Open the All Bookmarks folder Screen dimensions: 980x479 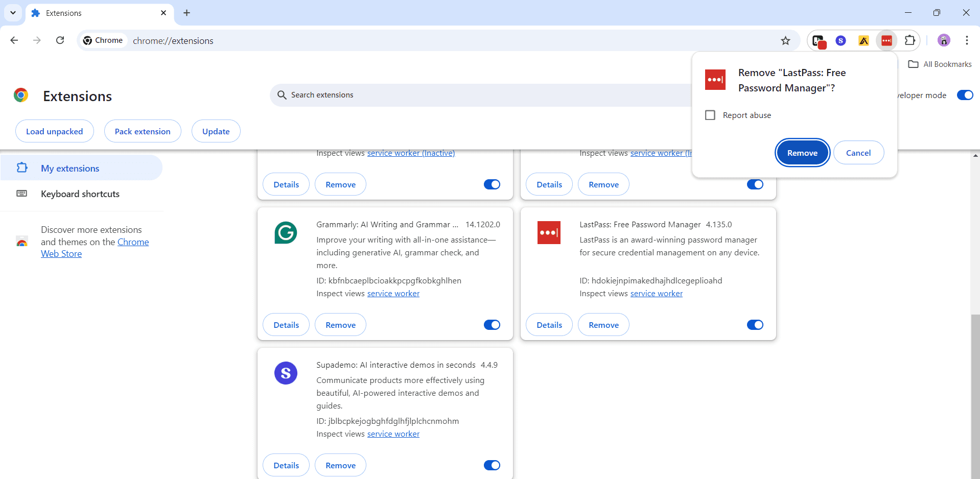pyautogui.click(x=940, y=64)
